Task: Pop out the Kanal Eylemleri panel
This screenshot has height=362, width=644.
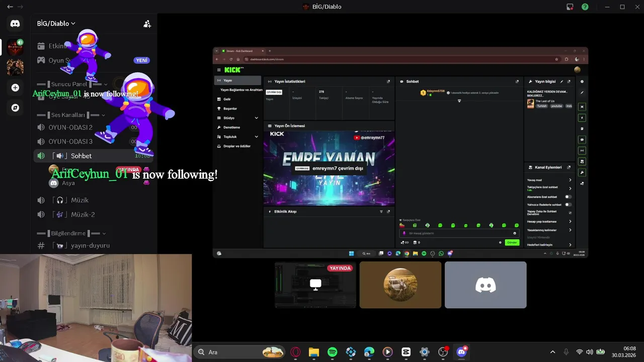Action: [569, 167]
